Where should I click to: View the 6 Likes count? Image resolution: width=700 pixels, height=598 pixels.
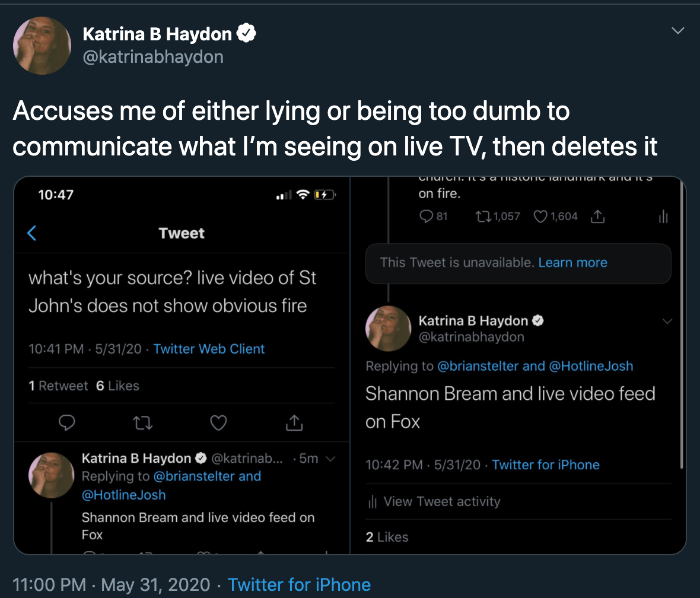[117, 386]
